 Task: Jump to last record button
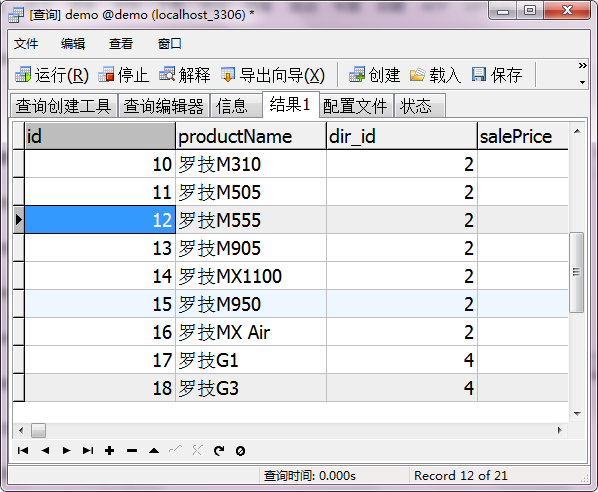88,451
